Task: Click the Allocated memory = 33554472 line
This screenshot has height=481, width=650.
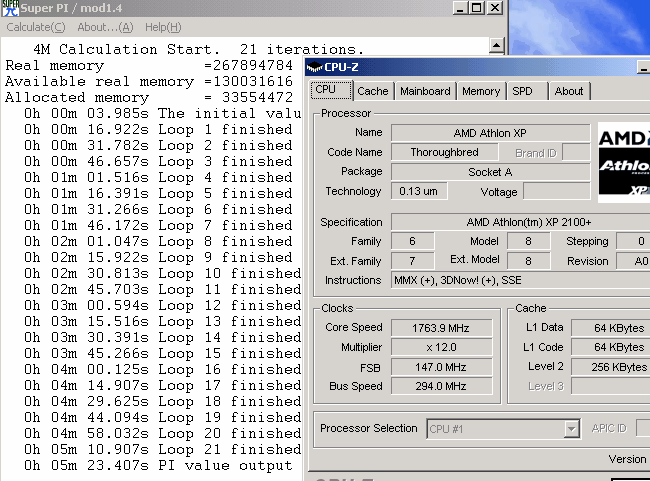Action: [149, 97]
